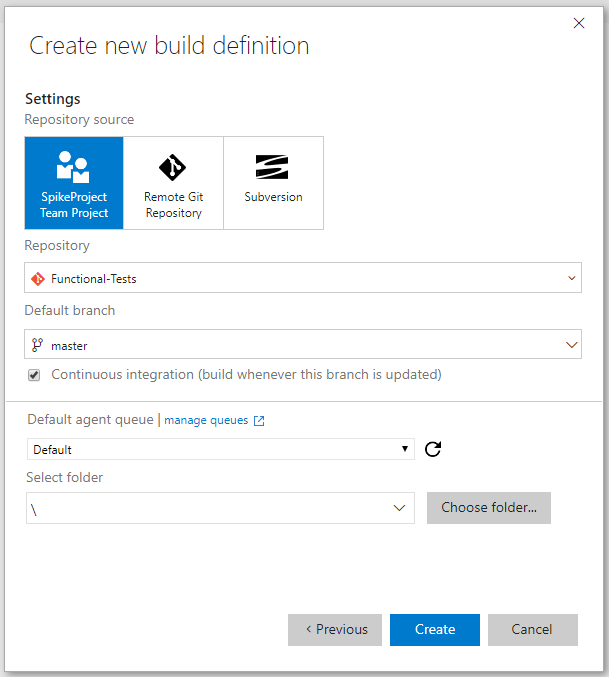Screen dimensions: 609x677
Task: Expand the Select folder dropdown arrow
Action: pyautogui.click(x=399, y=508)
